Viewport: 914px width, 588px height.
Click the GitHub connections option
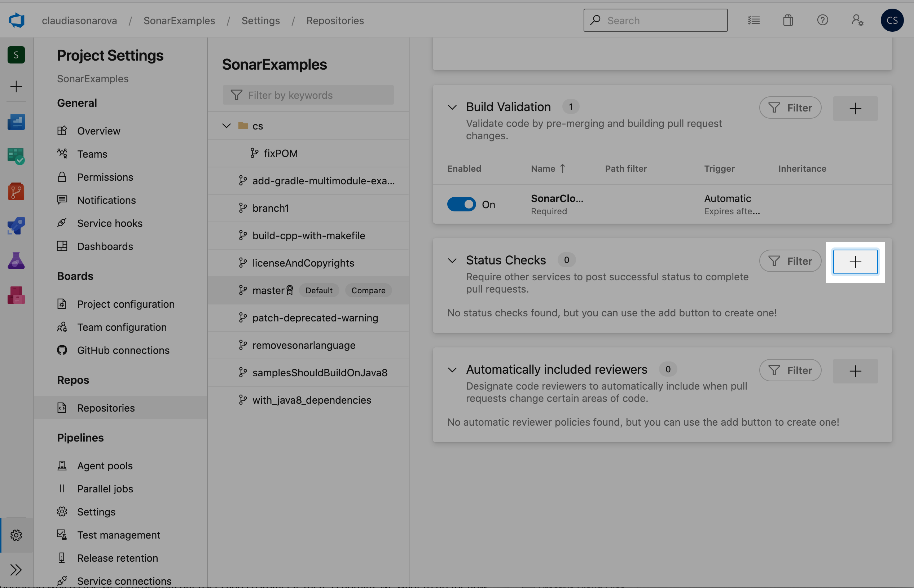(123, 350)
